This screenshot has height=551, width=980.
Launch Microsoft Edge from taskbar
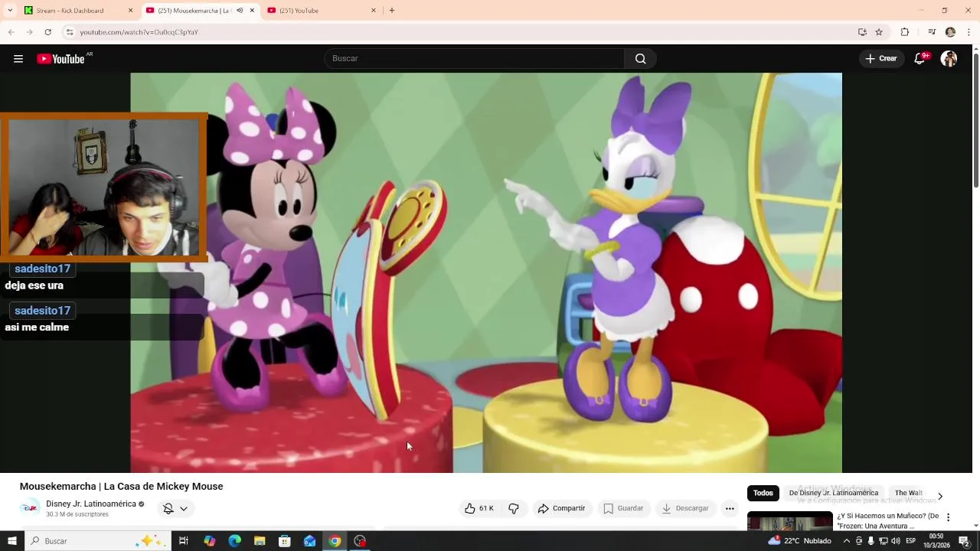pos(234,541)
